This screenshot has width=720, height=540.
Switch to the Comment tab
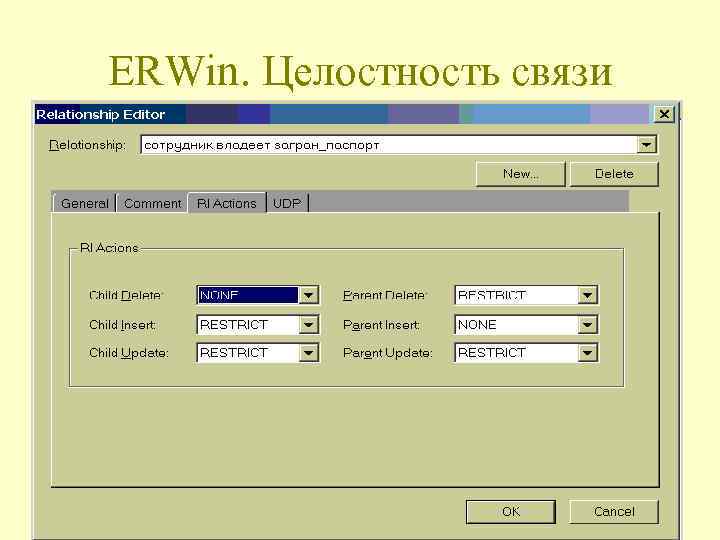coord(152,203)
